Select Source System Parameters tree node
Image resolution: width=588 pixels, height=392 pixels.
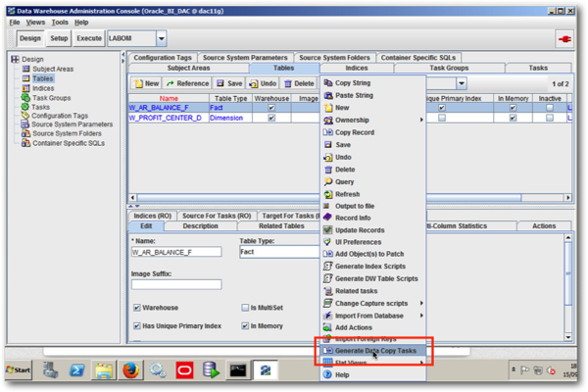(x=72, y=124)
